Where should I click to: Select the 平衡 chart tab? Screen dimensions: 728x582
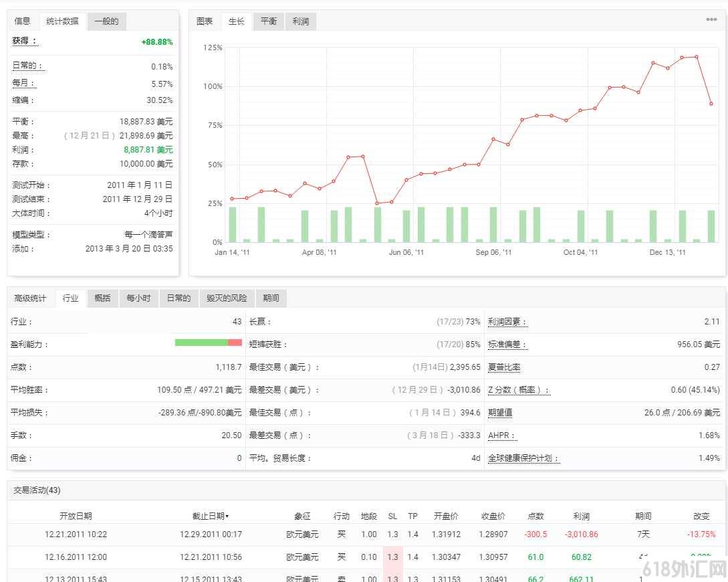point(268,21)
